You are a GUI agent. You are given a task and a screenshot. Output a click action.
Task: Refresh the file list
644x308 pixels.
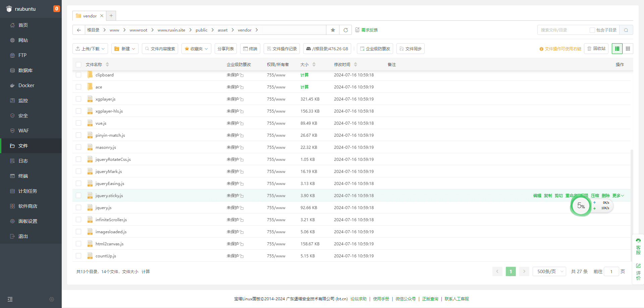345,30
